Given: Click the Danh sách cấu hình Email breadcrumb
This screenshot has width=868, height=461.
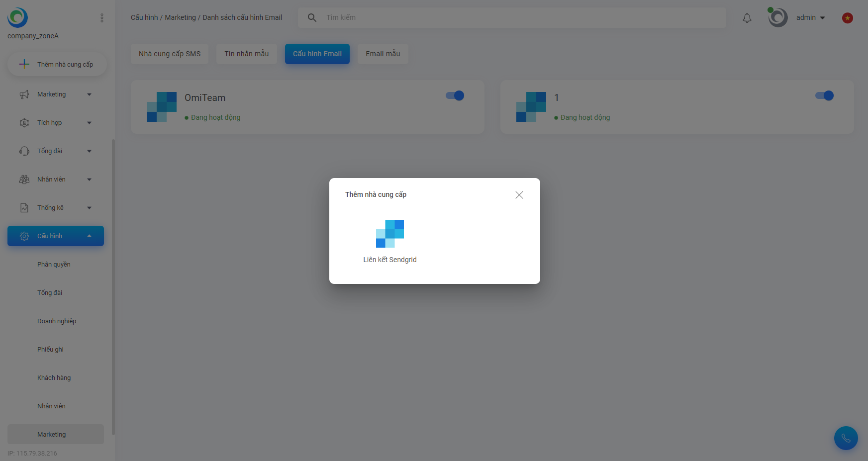Looking at the screenshot, I should click(x=242, y=17).
